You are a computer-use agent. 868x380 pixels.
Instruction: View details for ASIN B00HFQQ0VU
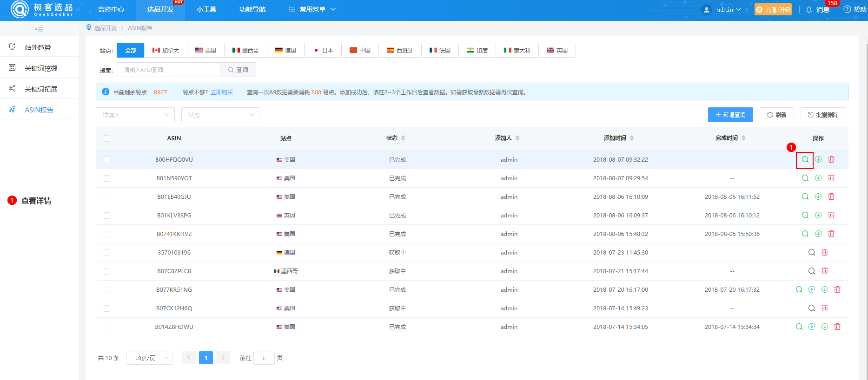point(805,159)
